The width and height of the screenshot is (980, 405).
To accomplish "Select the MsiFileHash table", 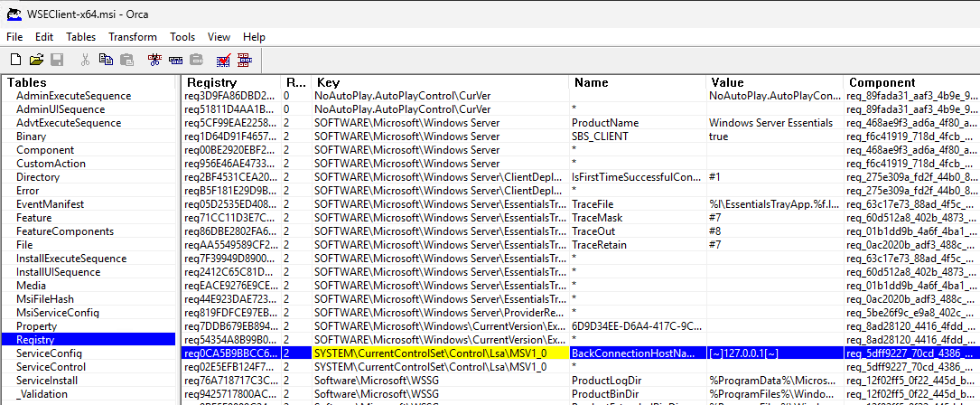I will click(x=45, y=299).
